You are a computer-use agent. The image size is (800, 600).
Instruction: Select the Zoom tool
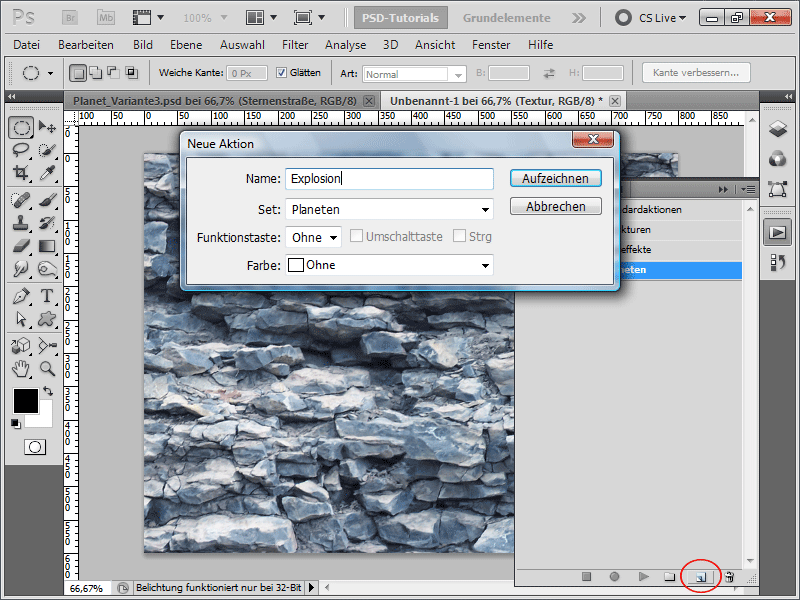tap(47, 368)
